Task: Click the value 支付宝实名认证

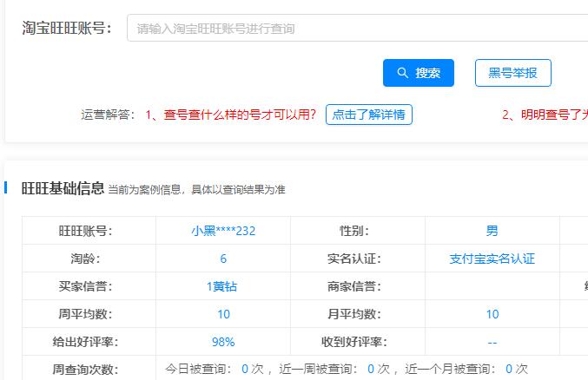Action: pyautogui.click(x=492, y=259)
